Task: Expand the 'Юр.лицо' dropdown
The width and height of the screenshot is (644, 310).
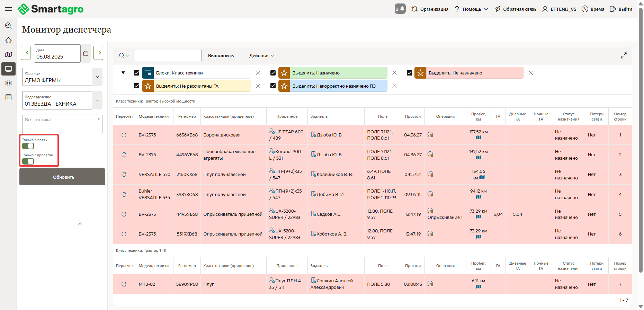Action: (97, 77)
